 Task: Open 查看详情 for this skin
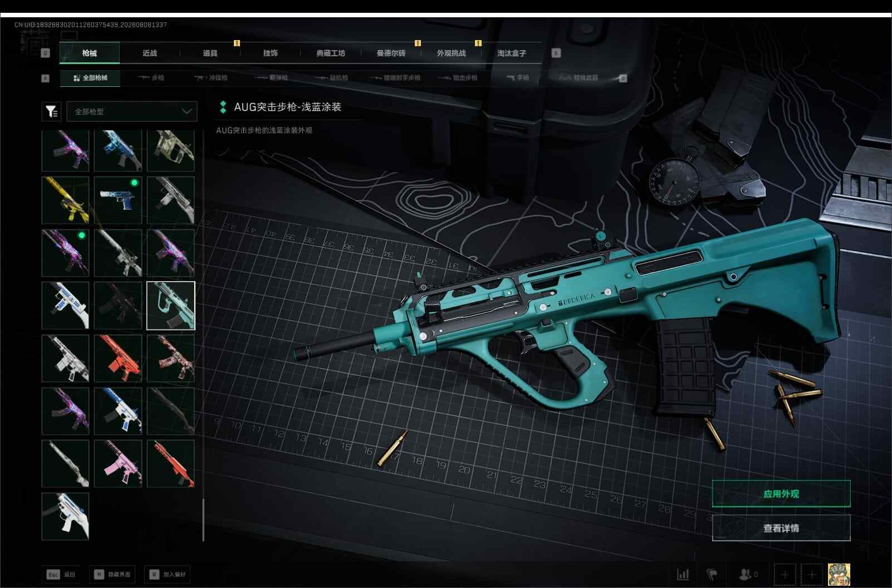pos(781,528)
